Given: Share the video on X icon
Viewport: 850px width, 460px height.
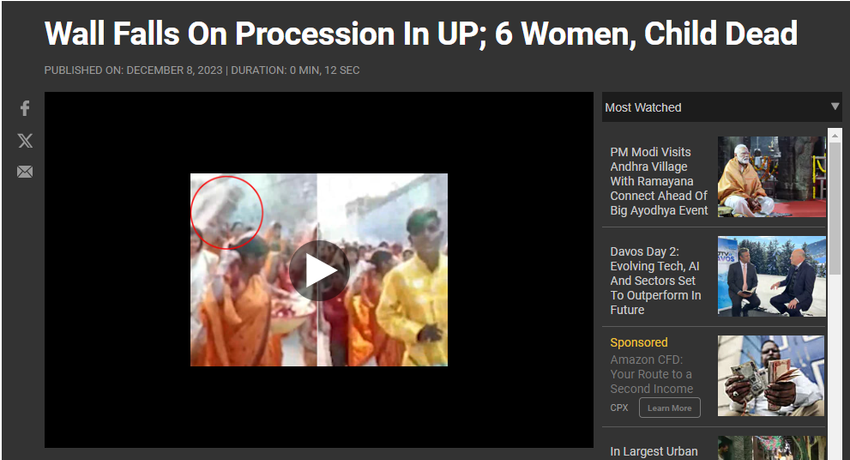Looking at the screenshot, I should point(25,141).
